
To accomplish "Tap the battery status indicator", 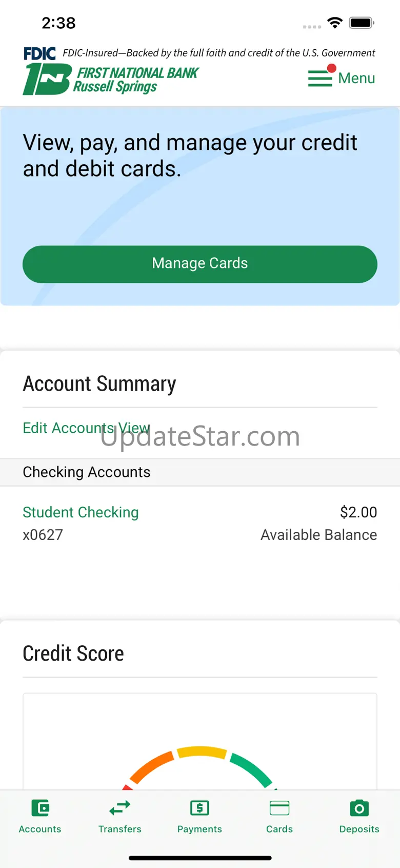I will tap(361, 23).
